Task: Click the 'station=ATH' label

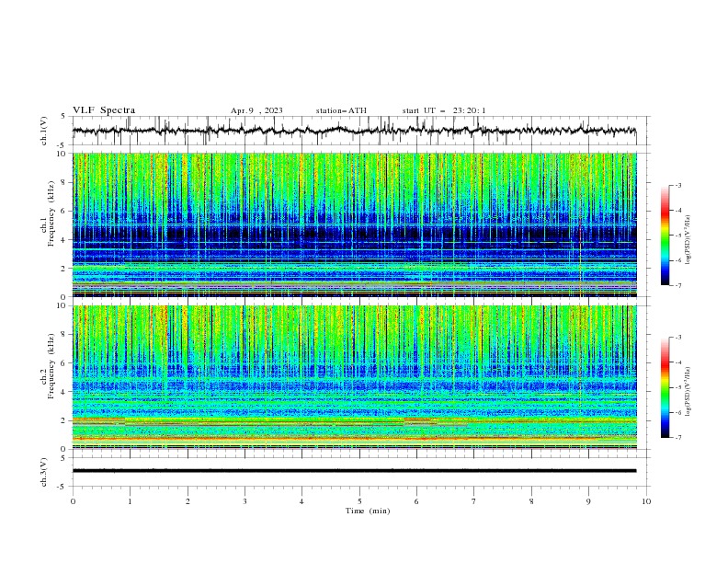Action: pyautogui.click(x=341, y=110)
